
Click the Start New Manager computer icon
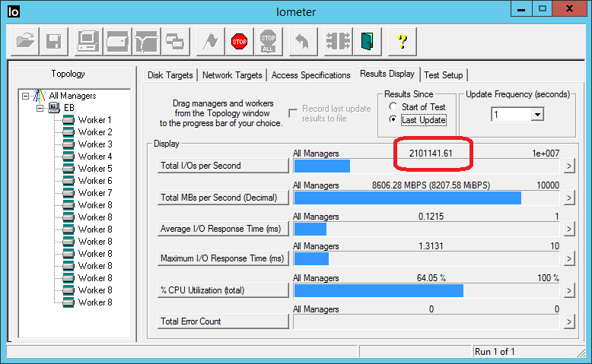[x=88, y=41]
